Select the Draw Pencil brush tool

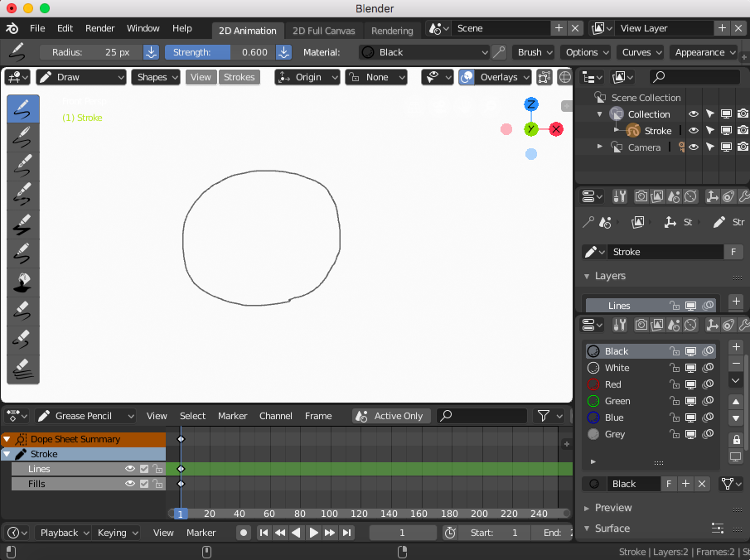(23, 109)
